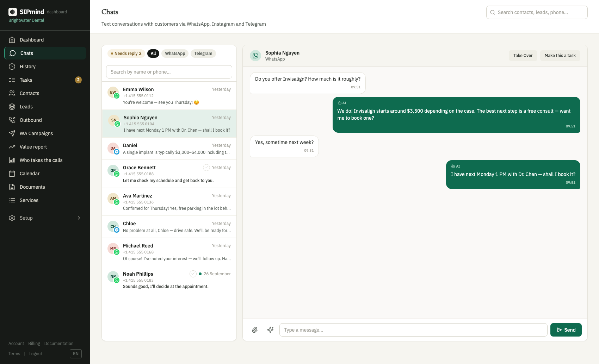Open Michael Reed's conversation
Image resolution: width=599 pixels, height=364 pixels.
click(x=169, y=252)
